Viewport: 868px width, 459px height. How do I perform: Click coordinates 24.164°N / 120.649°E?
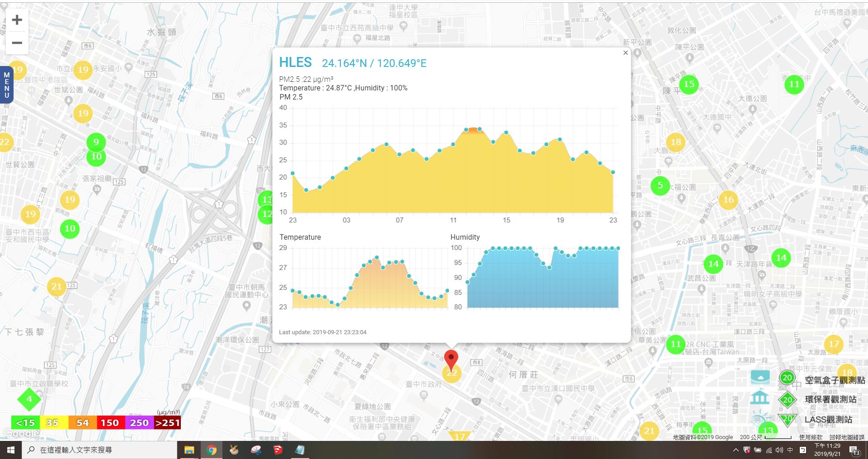tap(374, 63)
